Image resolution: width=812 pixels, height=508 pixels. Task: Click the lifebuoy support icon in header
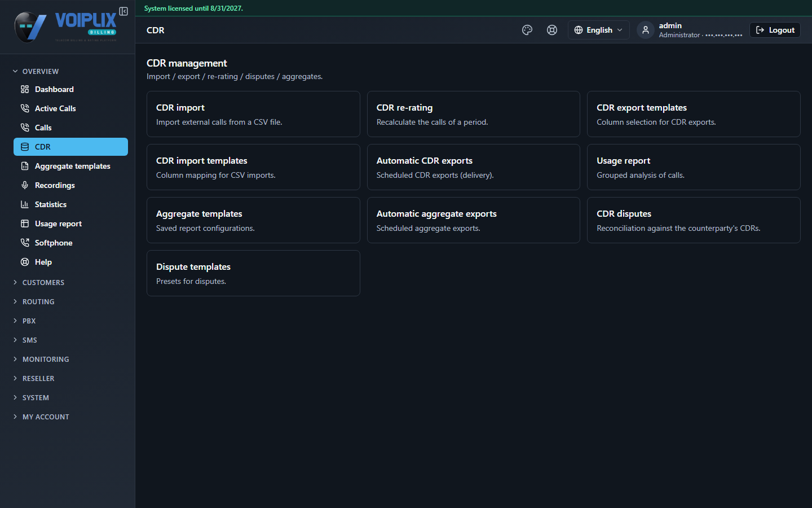tap(552, 30)
